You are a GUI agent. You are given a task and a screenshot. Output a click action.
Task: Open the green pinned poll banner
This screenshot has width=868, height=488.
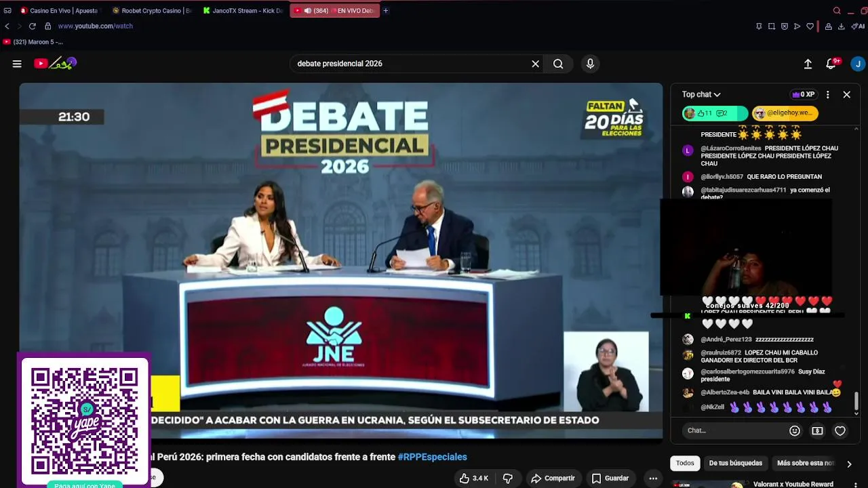(715, 113)
